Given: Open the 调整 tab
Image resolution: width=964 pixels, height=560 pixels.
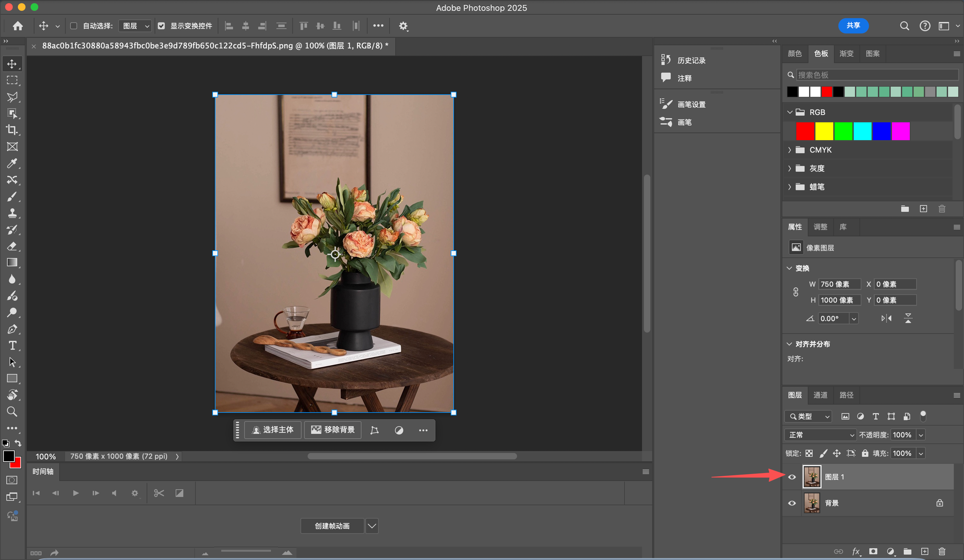Looking at the screenshot, I should [820, 227].
